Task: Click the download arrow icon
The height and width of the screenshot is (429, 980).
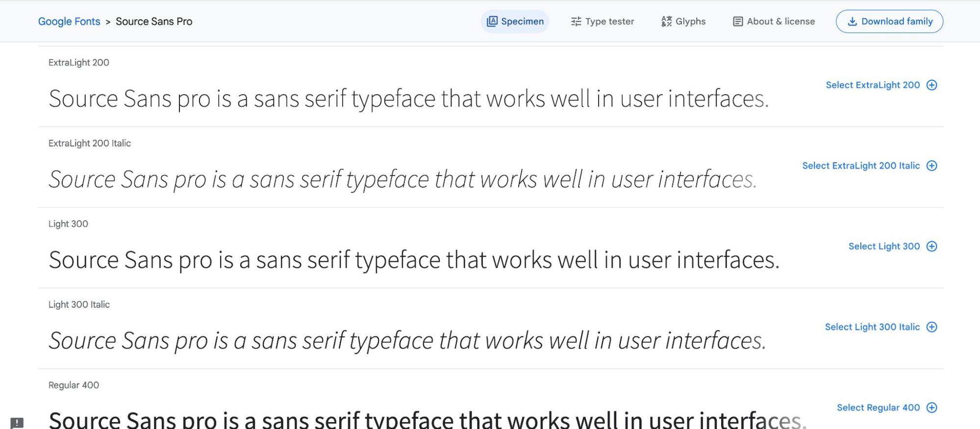Action: [x=852, y=22]
